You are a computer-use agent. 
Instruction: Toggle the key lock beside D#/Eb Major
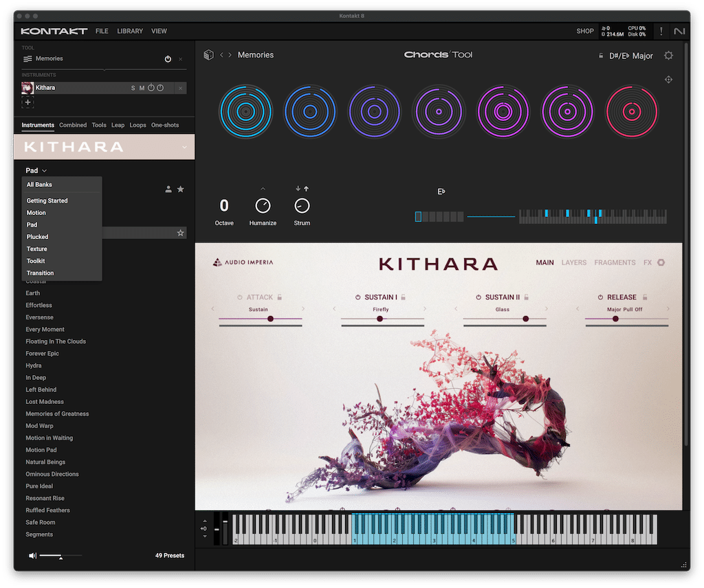pos(601,56)
